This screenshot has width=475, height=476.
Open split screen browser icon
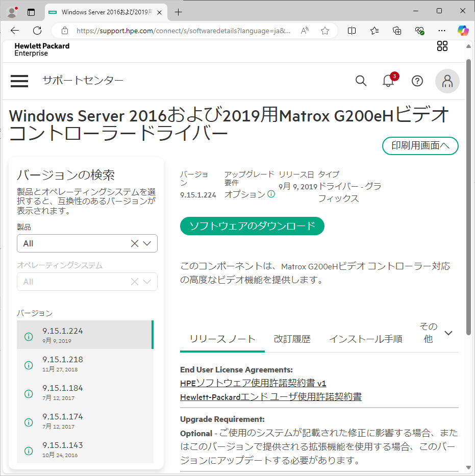pos(352,31)
